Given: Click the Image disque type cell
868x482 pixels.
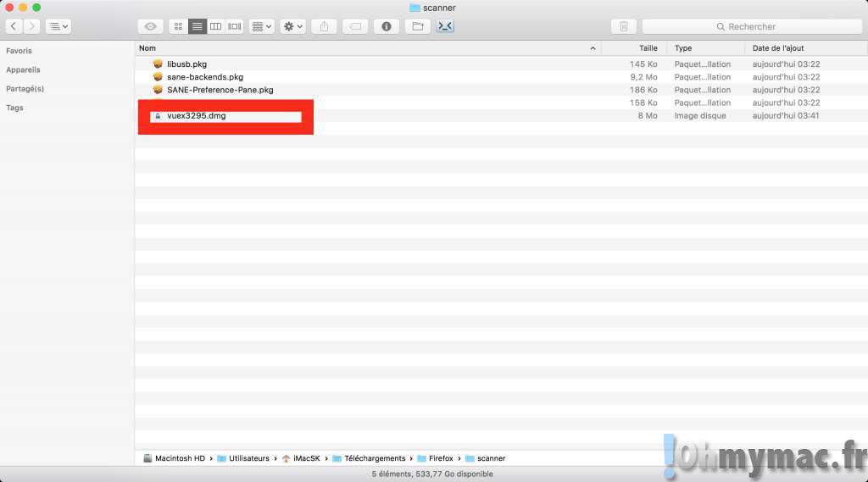Looking at the screenshot, I should [699, 116].
